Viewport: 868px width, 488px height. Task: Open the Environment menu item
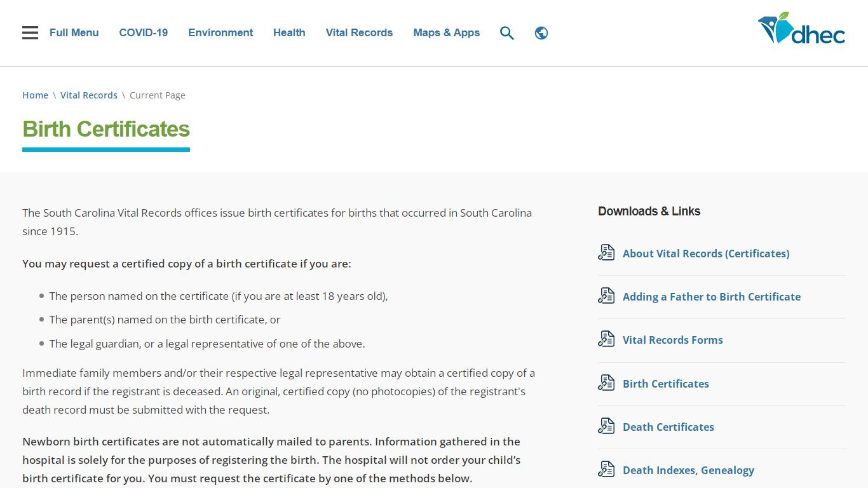pos(220,32)
